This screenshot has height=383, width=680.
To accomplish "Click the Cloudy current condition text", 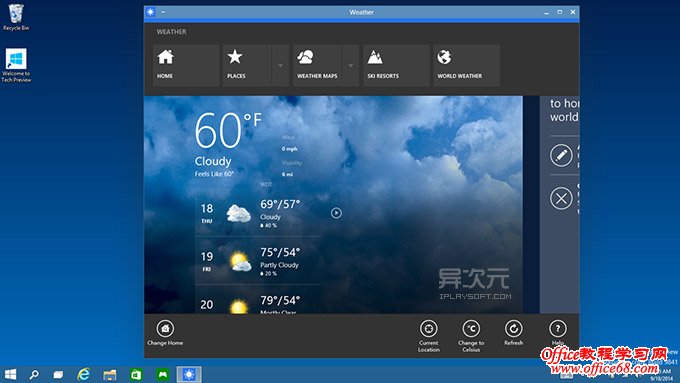I will point(213,161).
